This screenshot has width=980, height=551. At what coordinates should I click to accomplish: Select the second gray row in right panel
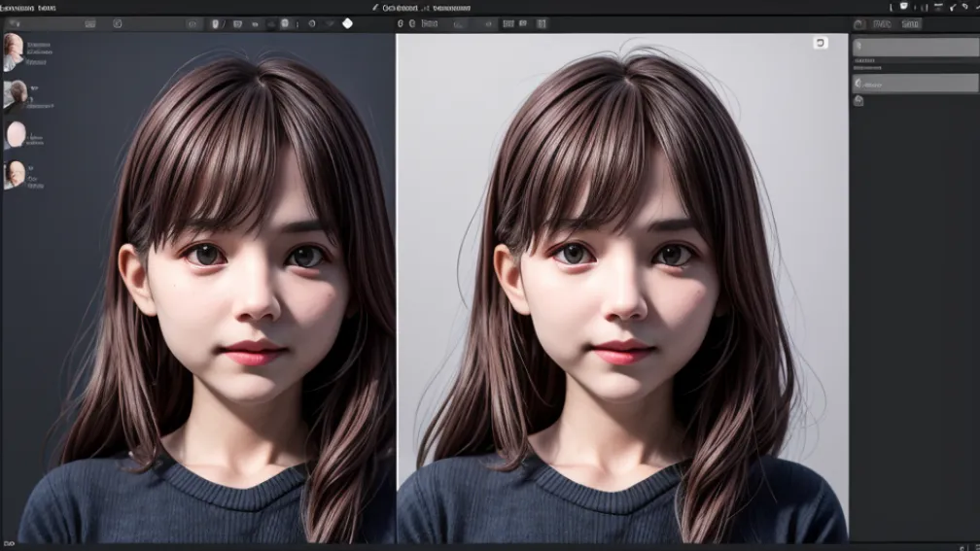tap(915, 84)
